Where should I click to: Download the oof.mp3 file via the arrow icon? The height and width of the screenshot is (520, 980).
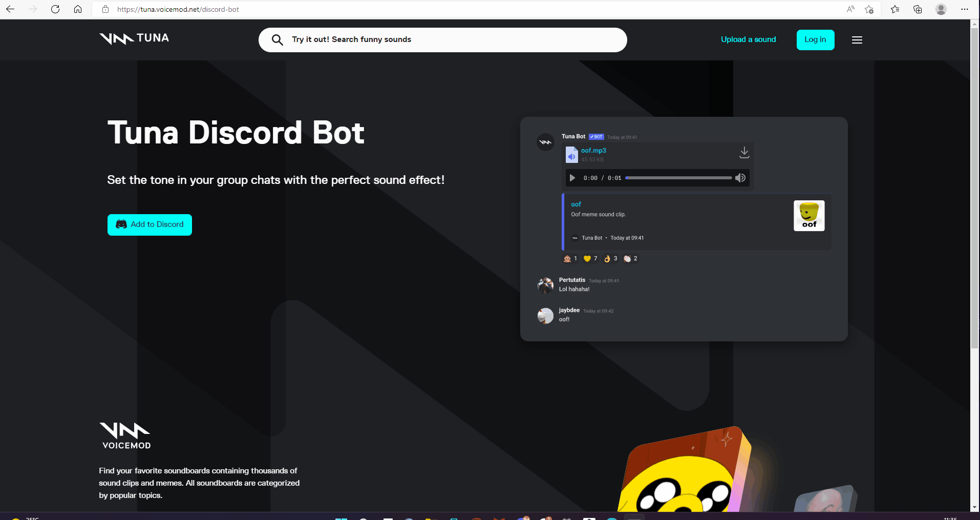click(744, 153)
